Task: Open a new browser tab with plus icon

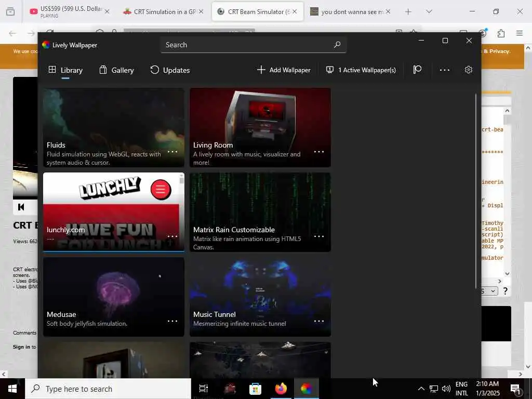Action: coord(408,12)
